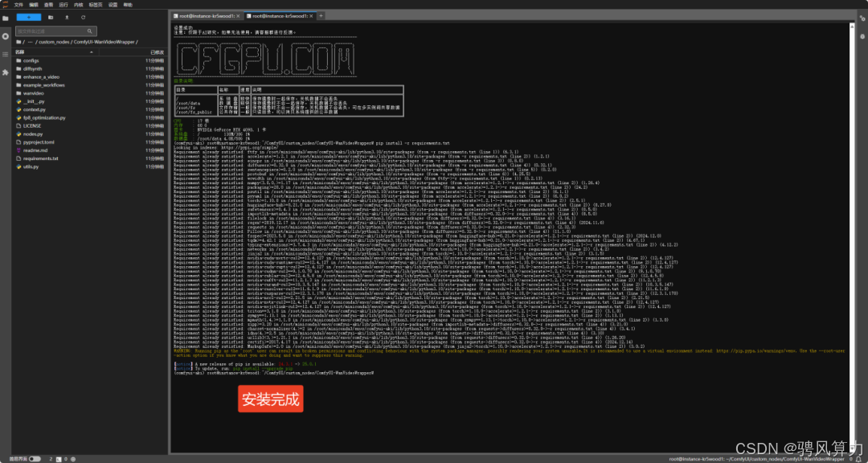Select the requirements.txt file
Viewport: 868px width, 463px height.
[90, 158]
